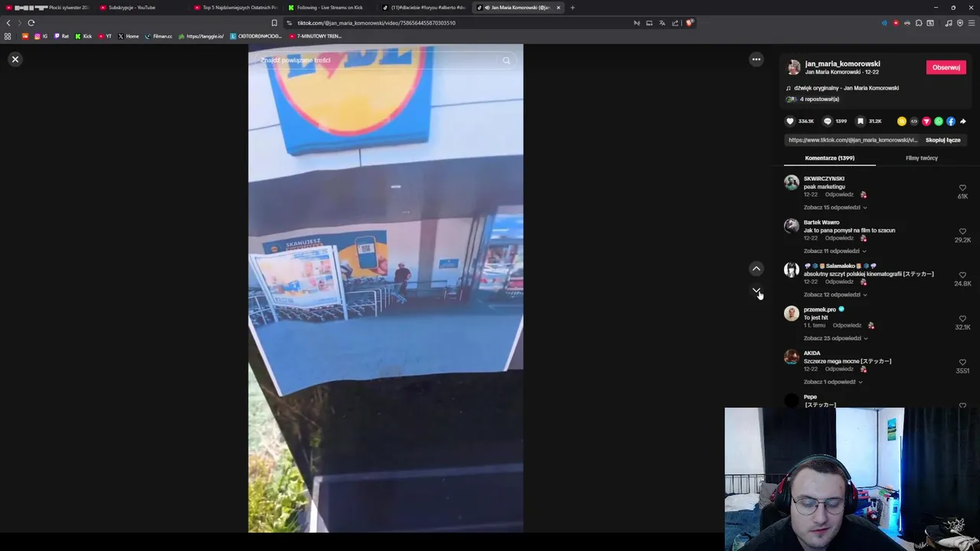Switch to the Komentarze (1399) tab
Viewport: 980px width, 551px height.
coord(829,158)
